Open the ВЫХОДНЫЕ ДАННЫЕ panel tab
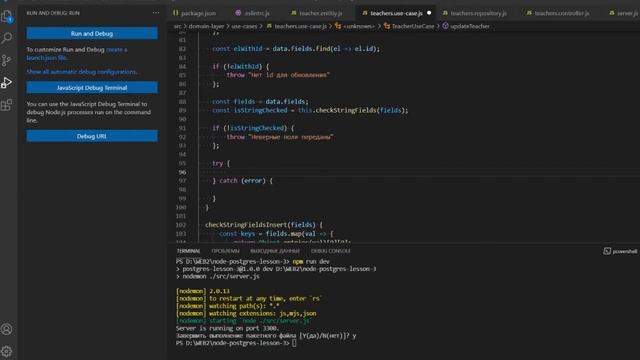Image resolution: width=640 pixels, height=360 pixels. pyautogui.click(x=275, y=251)
